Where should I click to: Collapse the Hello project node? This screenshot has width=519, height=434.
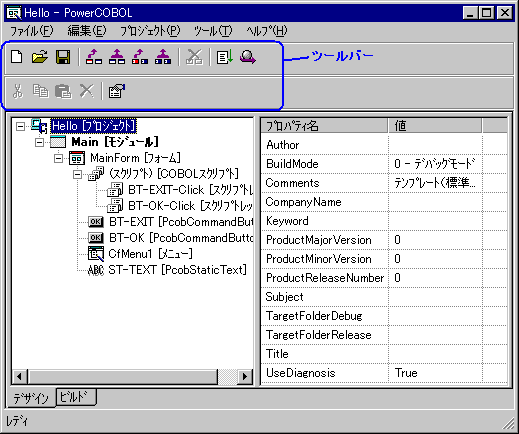click(x=21, y=126)
